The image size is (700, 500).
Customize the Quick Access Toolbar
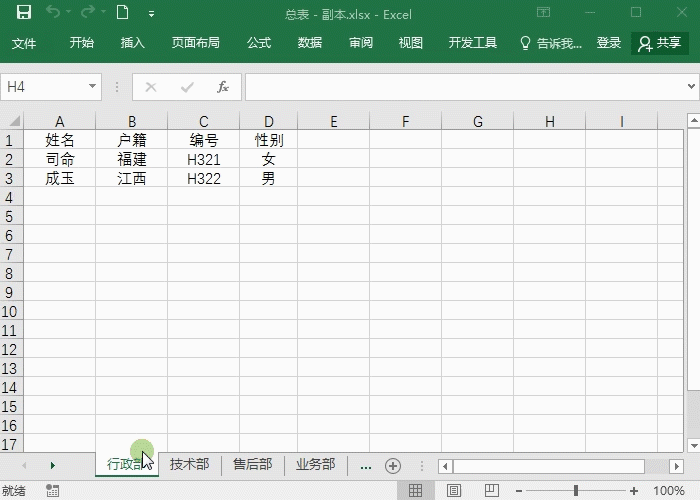pyautogui.click(x=152, y=14)
